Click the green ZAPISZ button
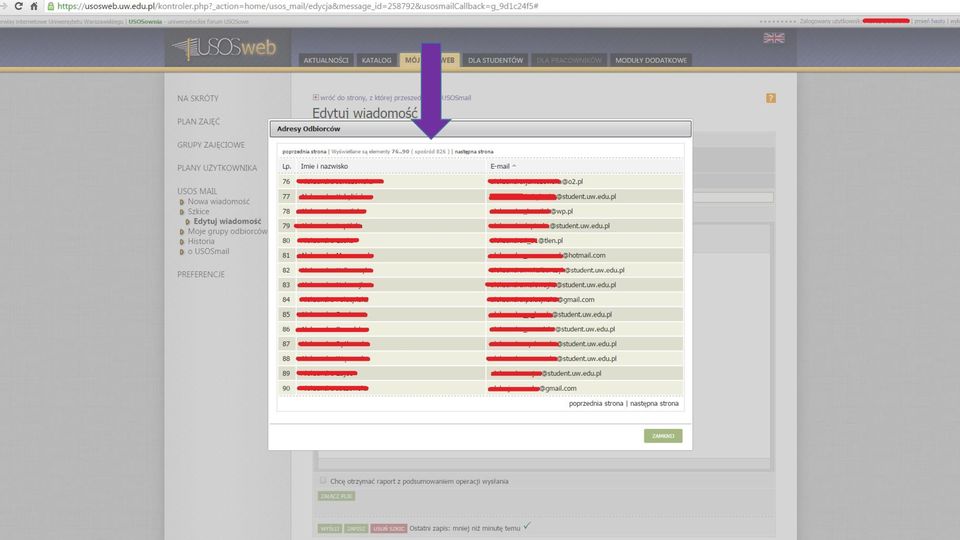 [356, 528]
